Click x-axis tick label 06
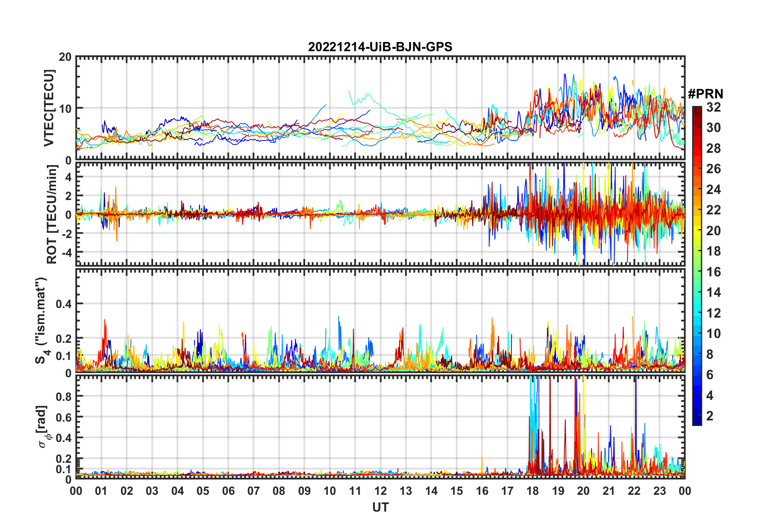The width and height of the screenshot is (761, 532). [x=228, y=491]
